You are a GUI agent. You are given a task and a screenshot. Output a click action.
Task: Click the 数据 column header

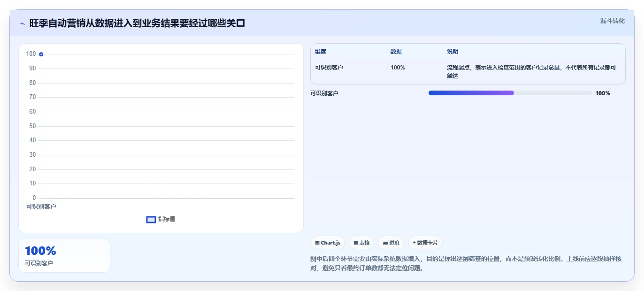coord(396,52)
